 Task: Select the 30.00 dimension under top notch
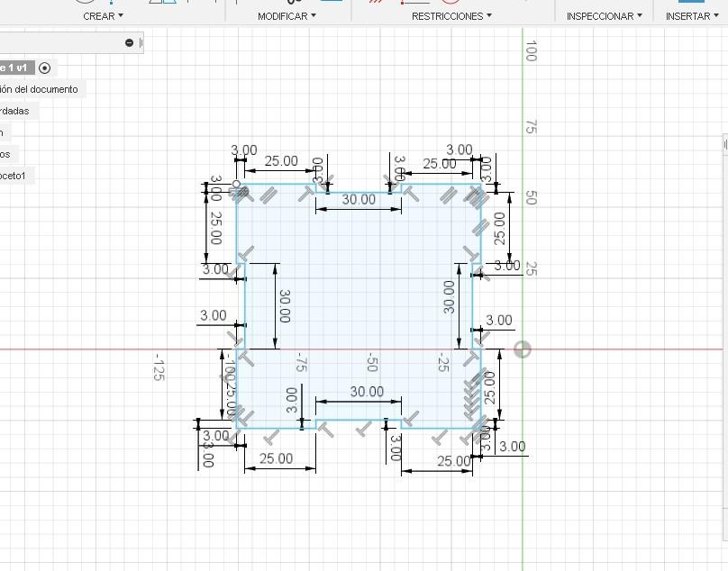tap(359, 199)
